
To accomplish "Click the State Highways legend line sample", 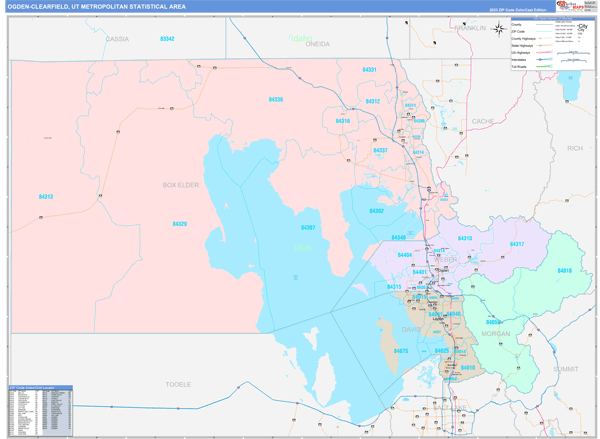I will 544,44.
